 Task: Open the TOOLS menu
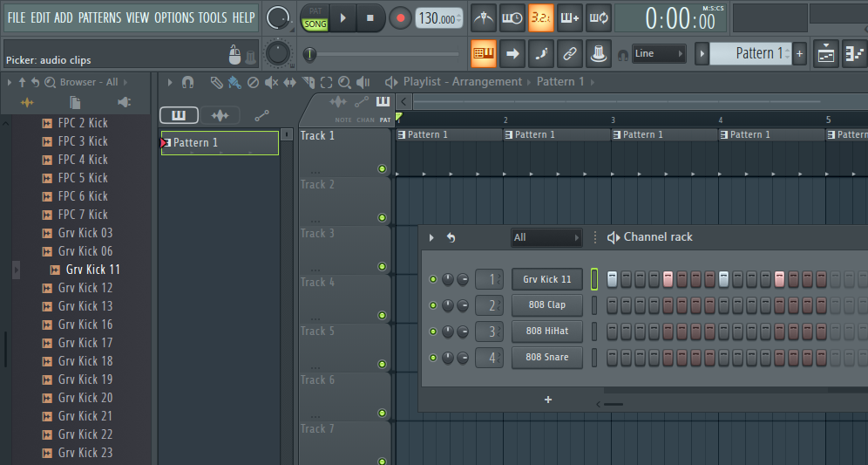click(x=212, y=17)
